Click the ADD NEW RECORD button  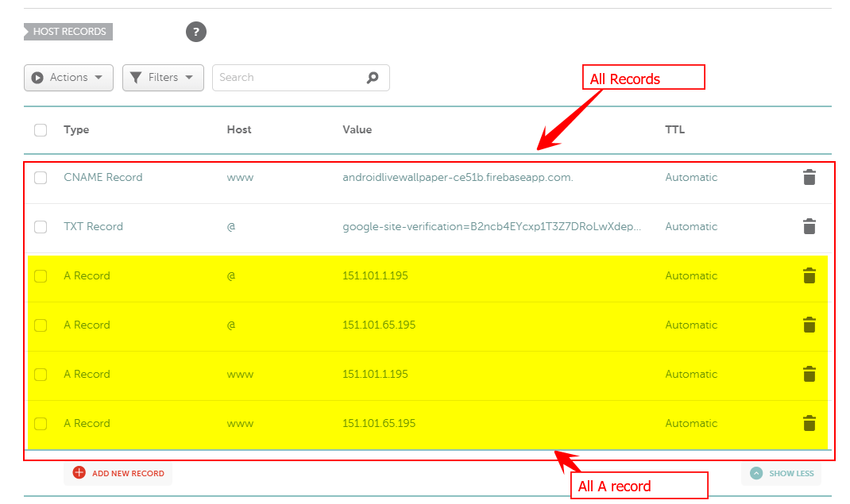[118, 473]
